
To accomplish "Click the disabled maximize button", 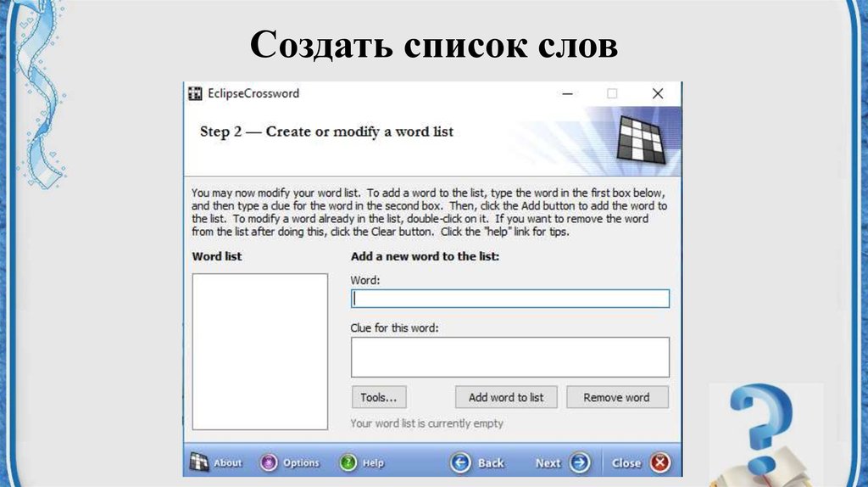I will 612,93.
